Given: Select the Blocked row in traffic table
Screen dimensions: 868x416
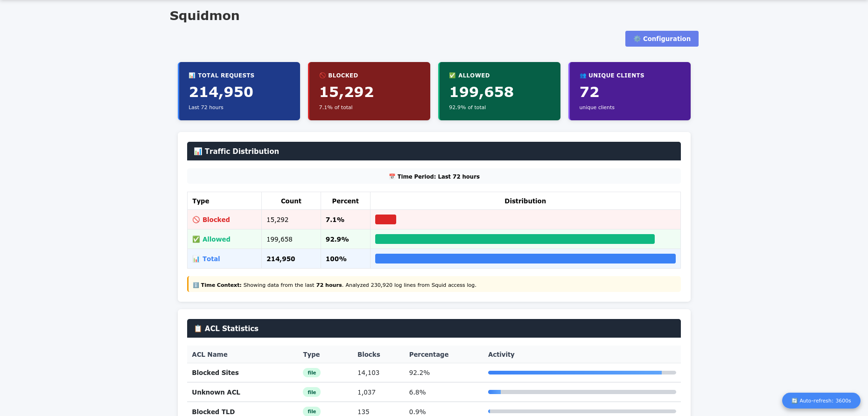Looking at the screenshot, I should [434, 220].
